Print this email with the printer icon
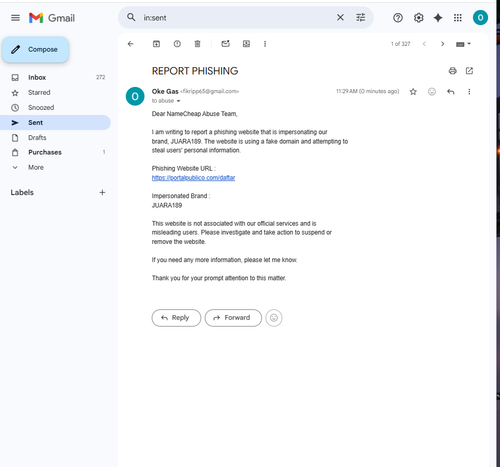 (x=452, y=71)
